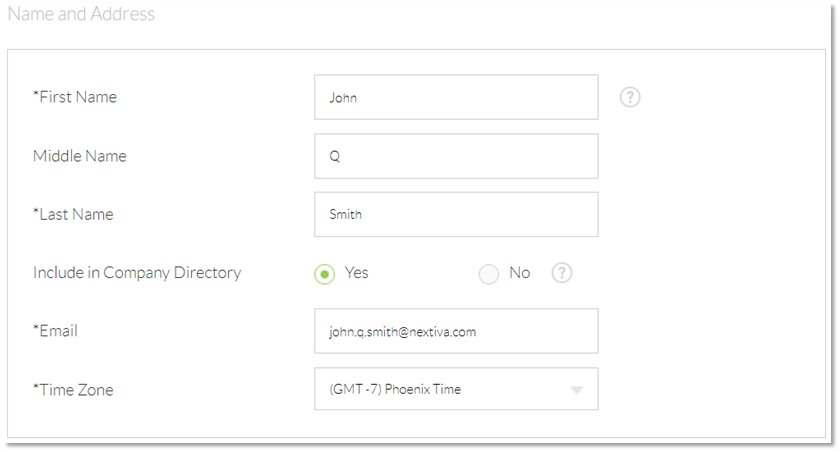
Task: Click into the Email field with john.q.smith@nextiva.com
Action: (x=456, y=331)
